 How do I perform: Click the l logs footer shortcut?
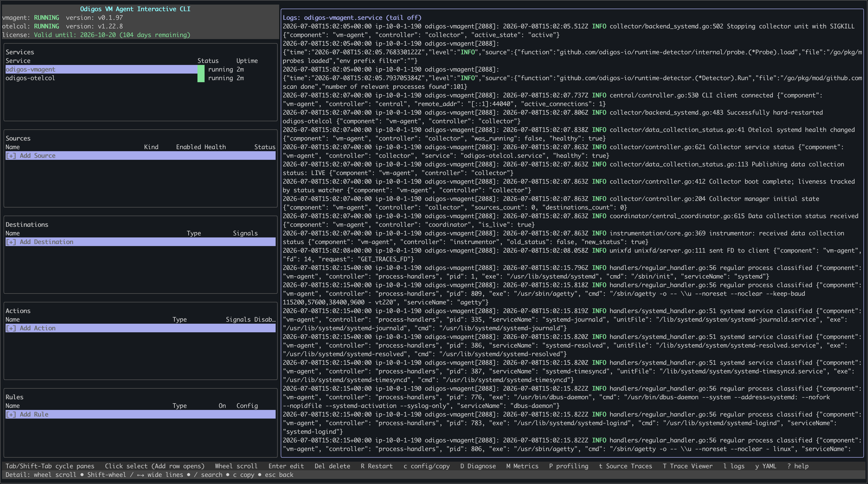pyautogui.click(x=734, y=466)
